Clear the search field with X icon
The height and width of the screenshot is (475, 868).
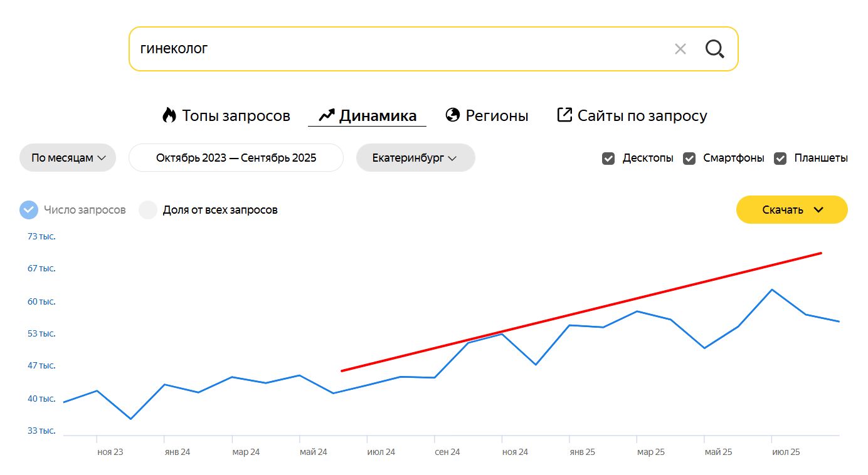click(x=680, y=49)
